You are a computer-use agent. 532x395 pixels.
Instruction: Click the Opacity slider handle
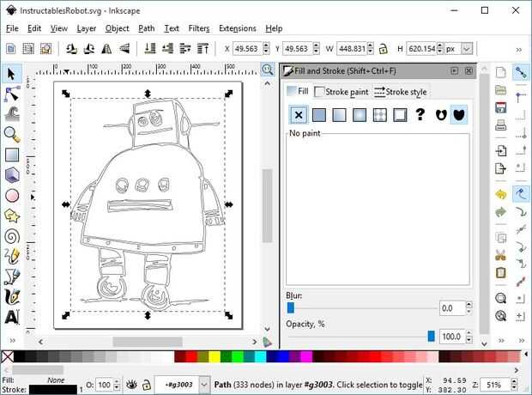coord(431,336)
